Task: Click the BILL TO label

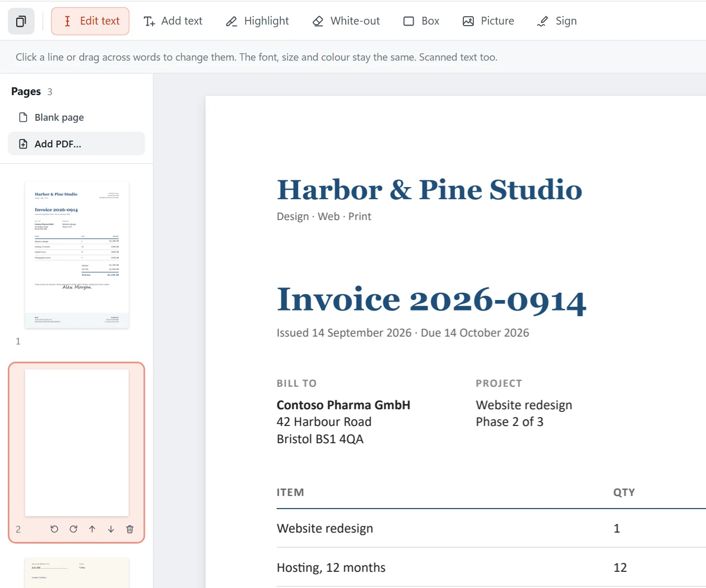Action: tap(297, 383)
